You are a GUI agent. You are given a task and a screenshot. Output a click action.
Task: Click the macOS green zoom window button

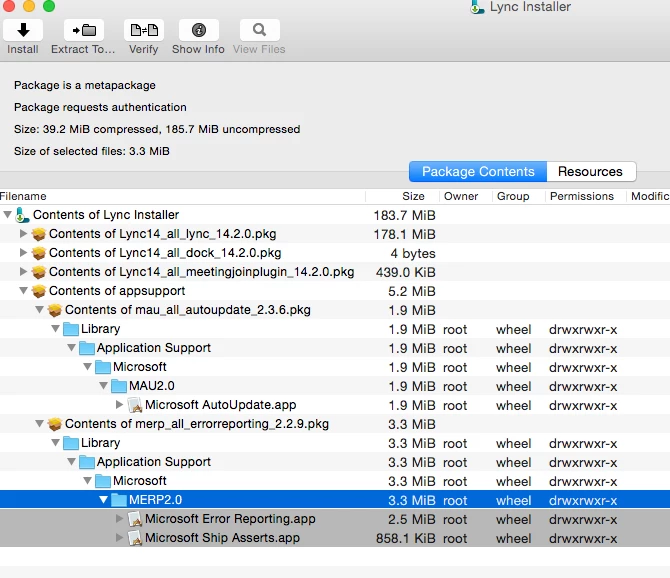pos(49,6)
